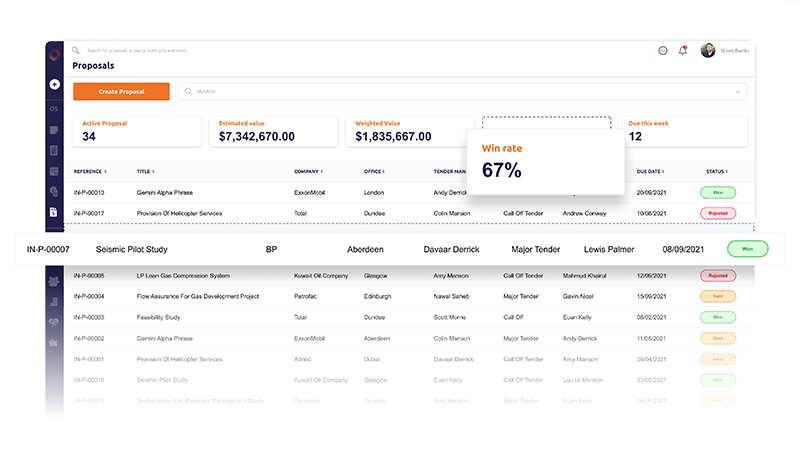This screenshot has width=800, height=450.
Task: Select the Due this week card
Action: tap(683, 132)
